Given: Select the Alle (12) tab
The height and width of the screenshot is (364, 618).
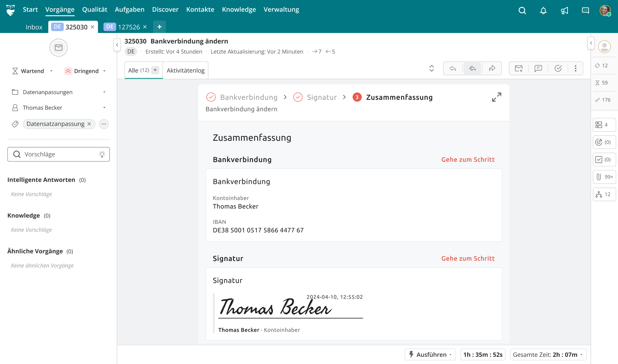Looking at the screenshot, I should click(139, 70).
